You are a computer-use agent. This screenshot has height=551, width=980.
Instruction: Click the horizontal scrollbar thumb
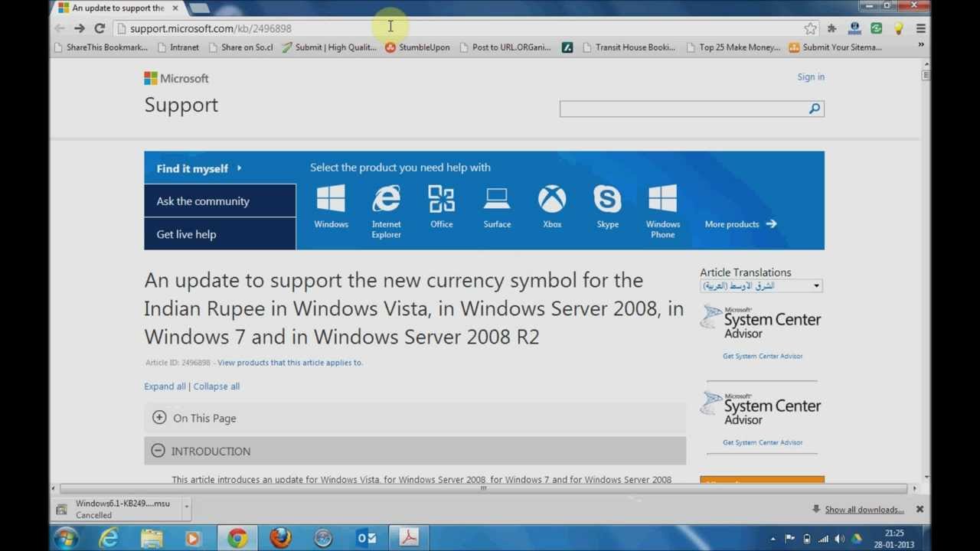pos(484,488)
